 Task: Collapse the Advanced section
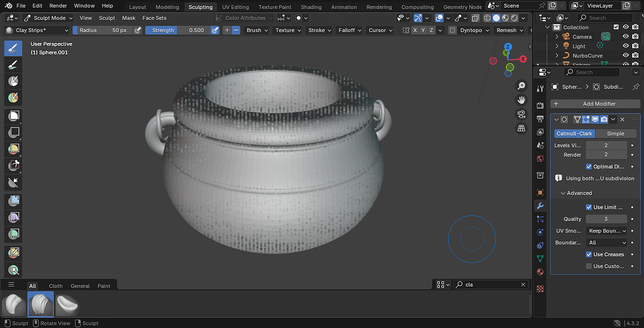576,193
